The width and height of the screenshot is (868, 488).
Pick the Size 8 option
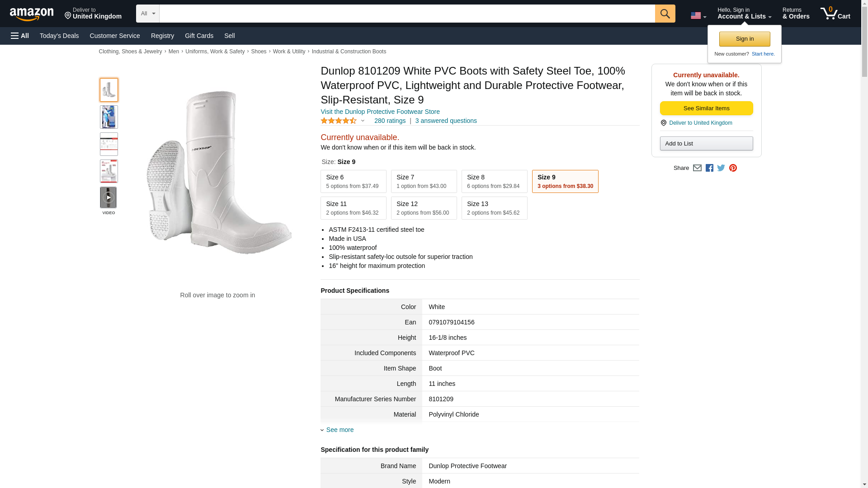point(494,181)
